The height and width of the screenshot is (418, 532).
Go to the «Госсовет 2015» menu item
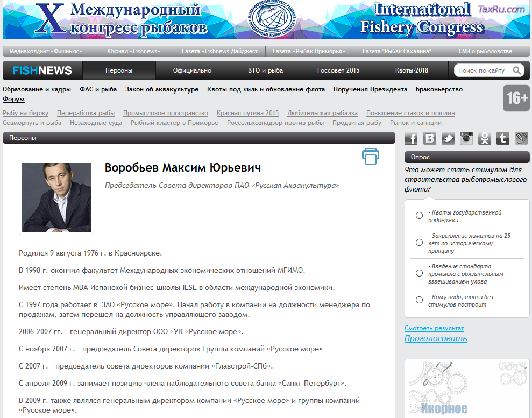pyautogui.click(x=338, y=70)
